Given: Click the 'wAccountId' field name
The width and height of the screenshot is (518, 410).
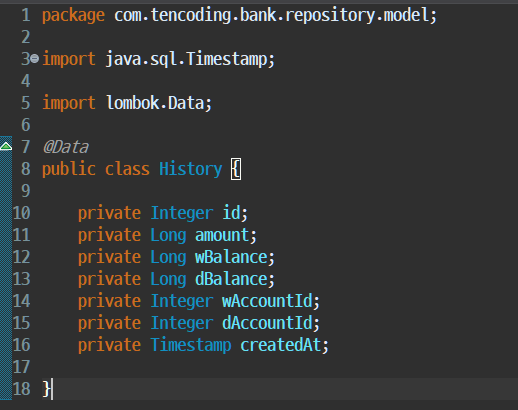Looking at the screenshot, I should (267, 301).
